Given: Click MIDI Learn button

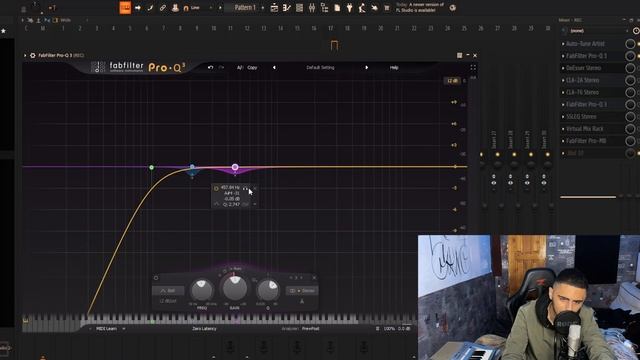Looking at the screenshot, I should (107, 329).
